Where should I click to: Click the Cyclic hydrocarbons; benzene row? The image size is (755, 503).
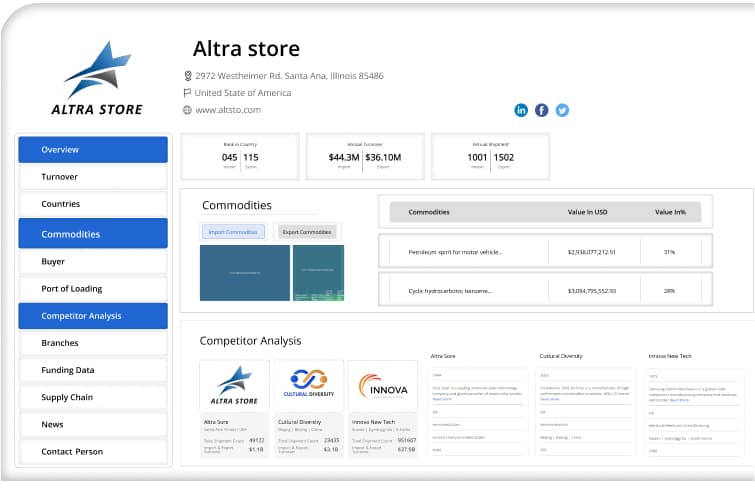[x=546, y=290]
